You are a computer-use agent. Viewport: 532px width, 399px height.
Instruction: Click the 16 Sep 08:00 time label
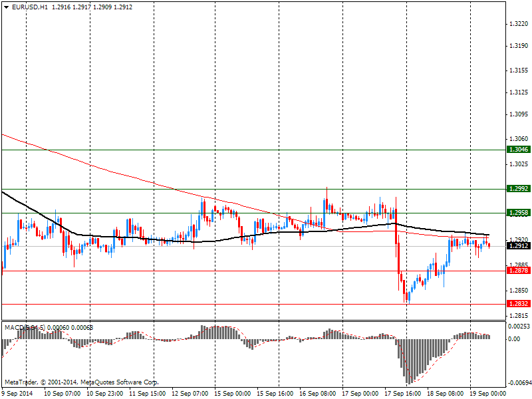click(x=318, y=394)
